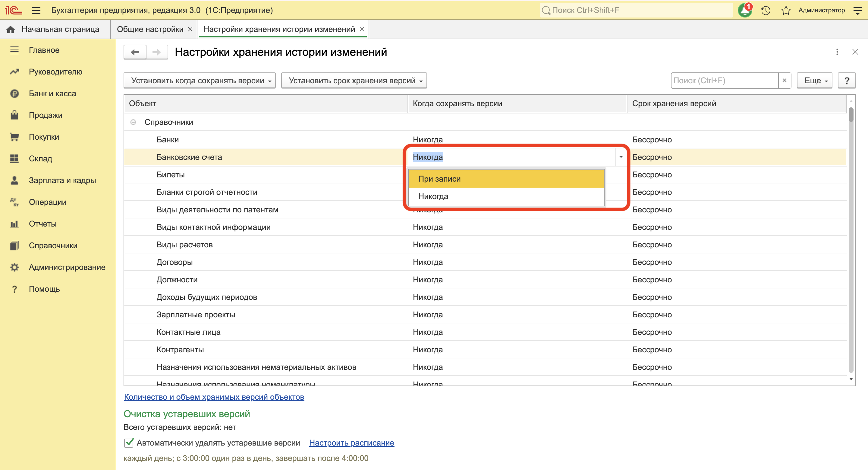The width and height of the screenshot is (868, 470).
Task: Switch to Общие настройки tab
Action: [x=150, y=29]
